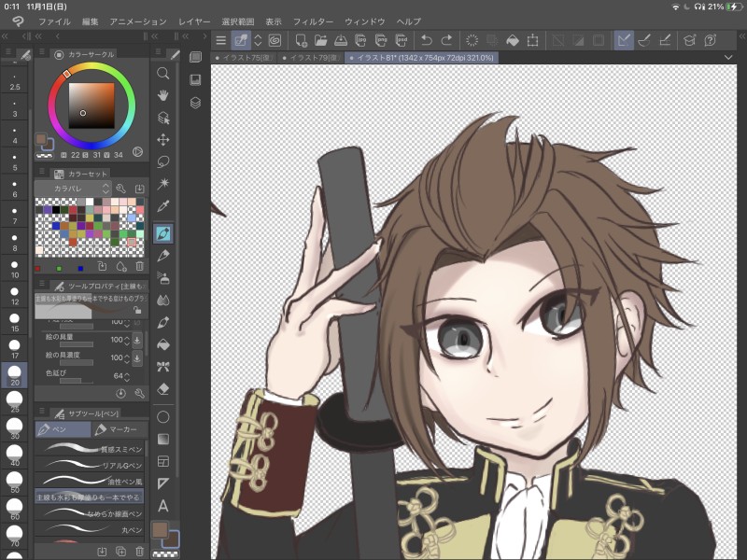Select the Frame border tool
Screen dimensions: 747x560
coord(162,461)
